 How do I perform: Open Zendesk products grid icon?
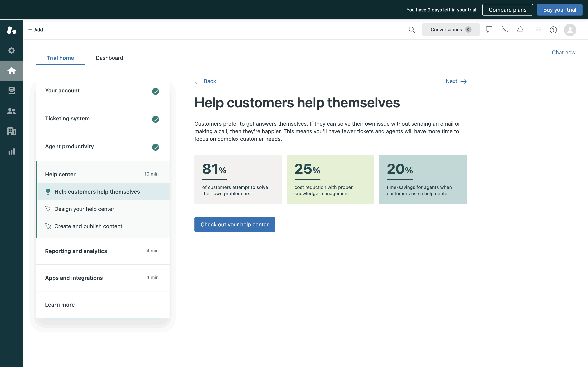point(538,30)
